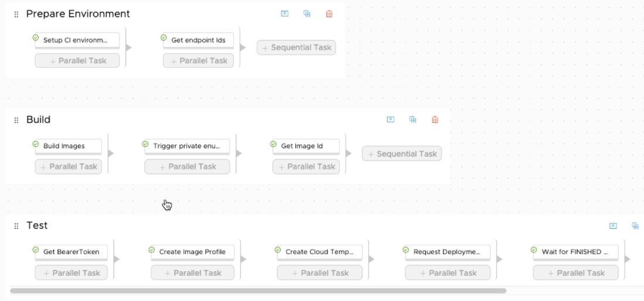This screenshot has height=301, width=644.
Task: Remove the Build stage with its trash icon
Action: click(435, 119)
